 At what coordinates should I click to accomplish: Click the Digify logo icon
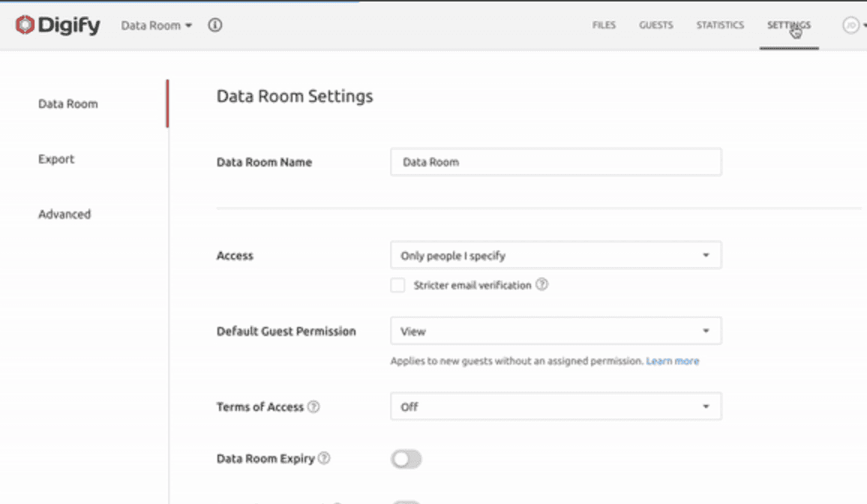click(x=25, y=25)
